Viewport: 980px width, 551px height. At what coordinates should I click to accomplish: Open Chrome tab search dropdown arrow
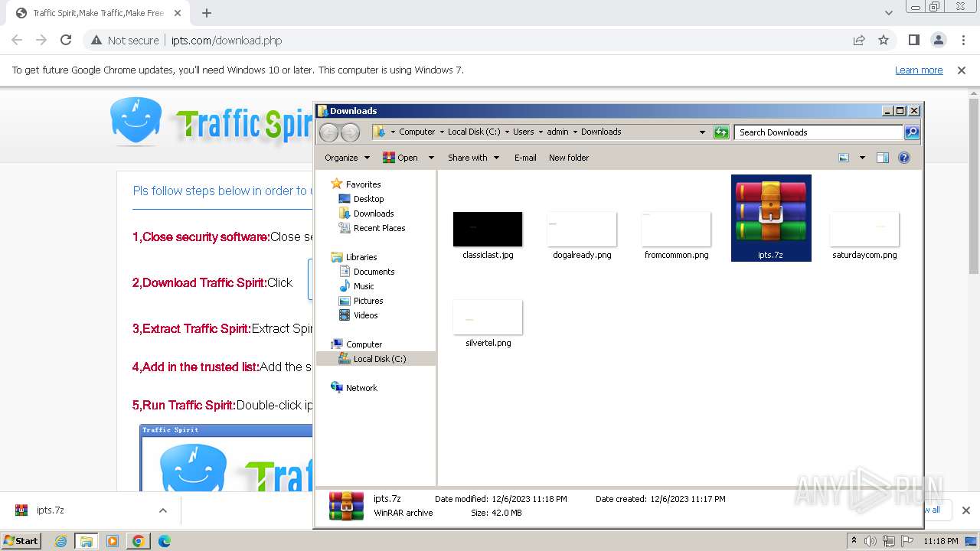pos(888,13)
